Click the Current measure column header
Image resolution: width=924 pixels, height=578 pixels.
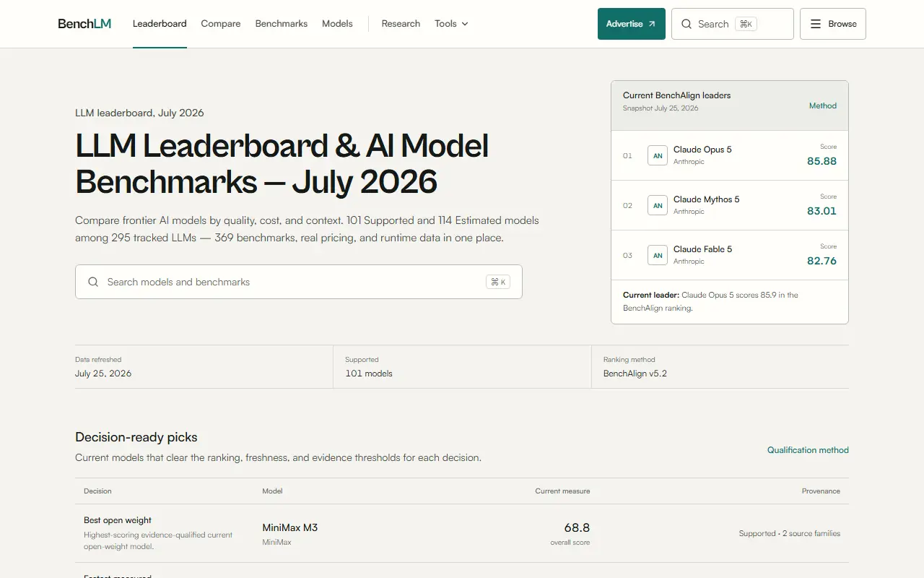coord(562,491)
